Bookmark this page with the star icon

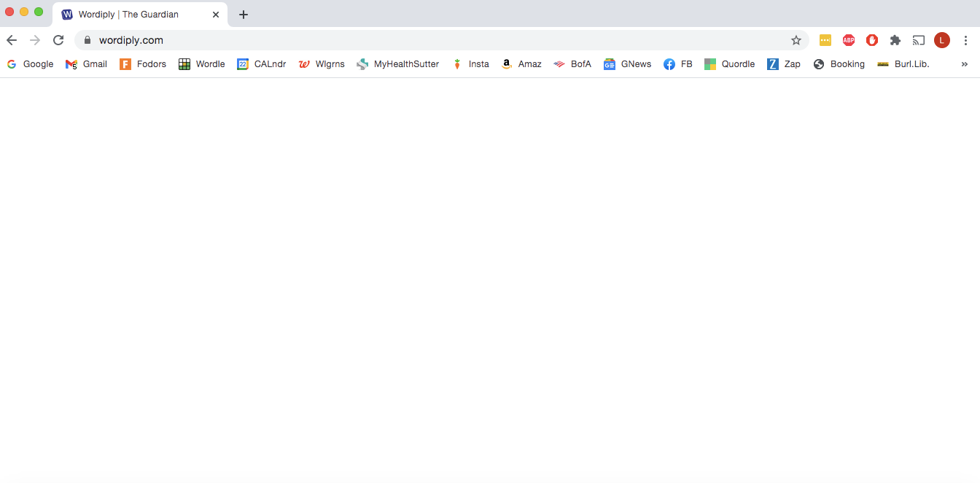[x=796, y=40]
